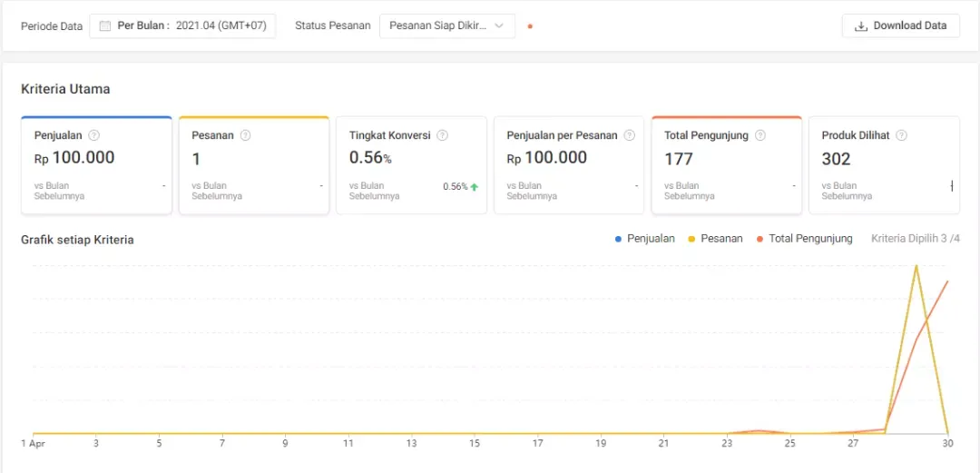
Task: Select the Tingkat Konversi metric card
Action: 411,166
